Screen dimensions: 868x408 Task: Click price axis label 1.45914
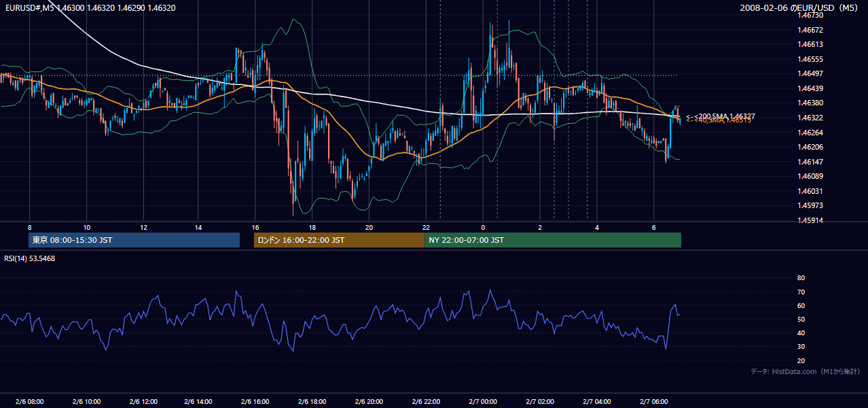(x=811, y=220)
